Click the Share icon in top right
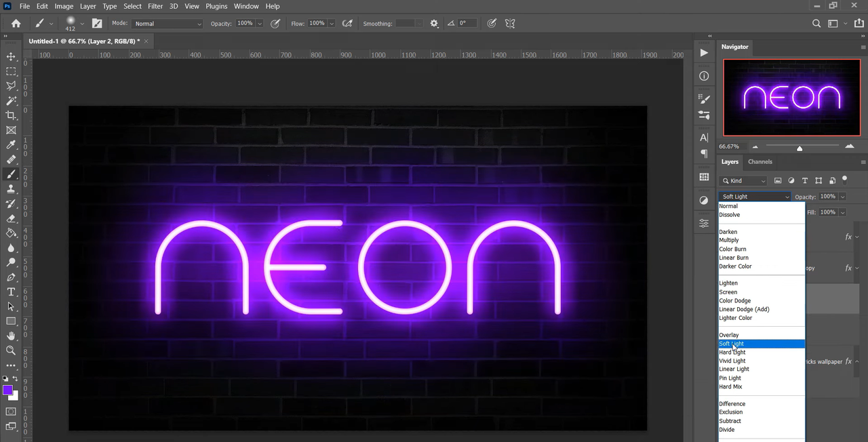 (x=859, y=23)
